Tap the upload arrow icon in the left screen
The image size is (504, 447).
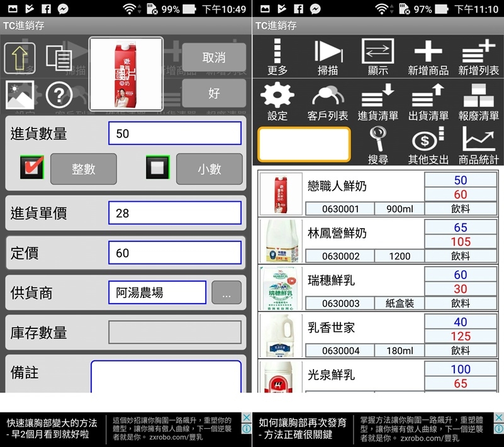point(20,58)
